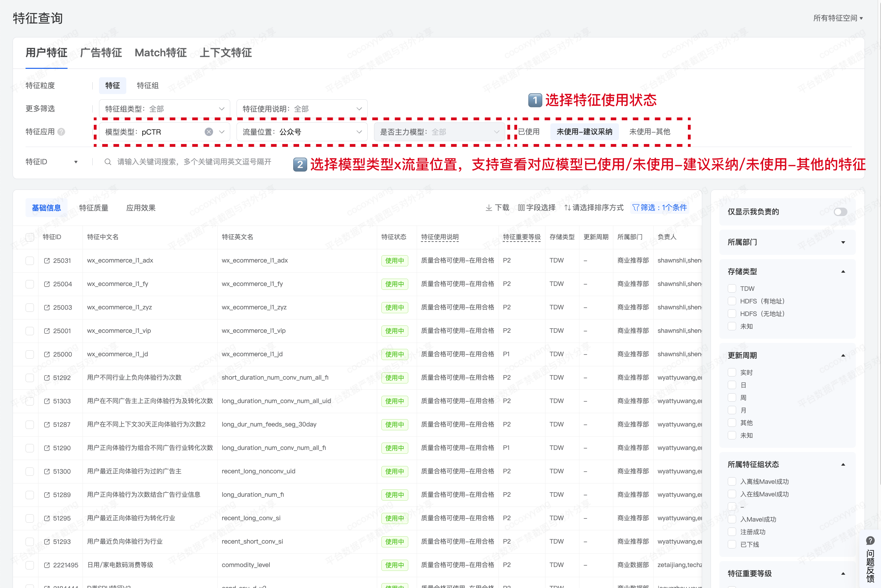The image size is (881, 588).
Task: Select the 已使用 usage status option
Action: coord(529,132)
